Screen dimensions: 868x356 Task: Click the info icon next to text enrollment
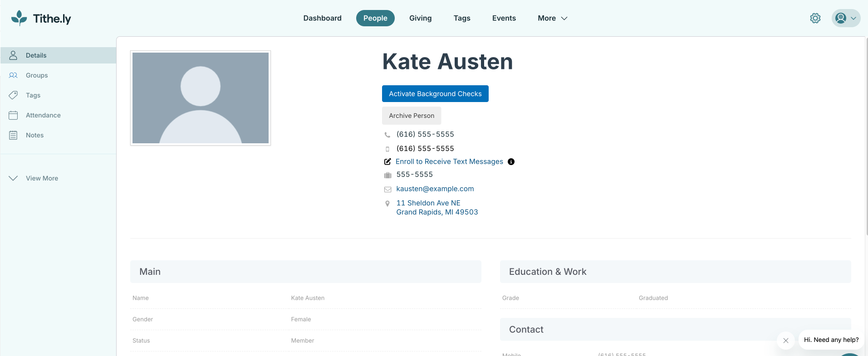(x=511, y=161)
